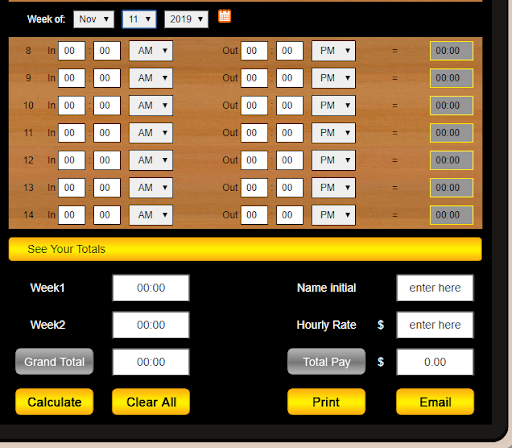Open the 2019 year dropdown

[186, 19]
